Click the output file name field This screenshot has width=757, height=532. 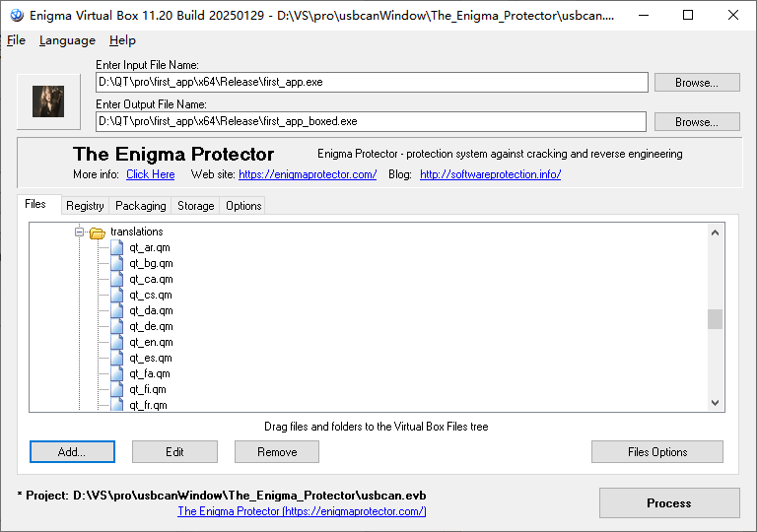[x=371, y=121]
